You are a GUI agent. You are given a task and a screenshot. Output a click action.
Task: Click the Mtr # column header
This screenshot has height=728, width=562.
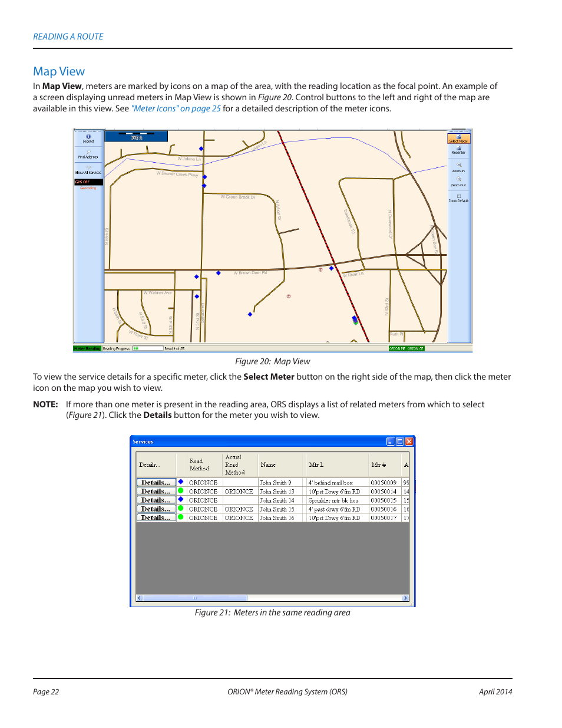[x=385, y=465]
